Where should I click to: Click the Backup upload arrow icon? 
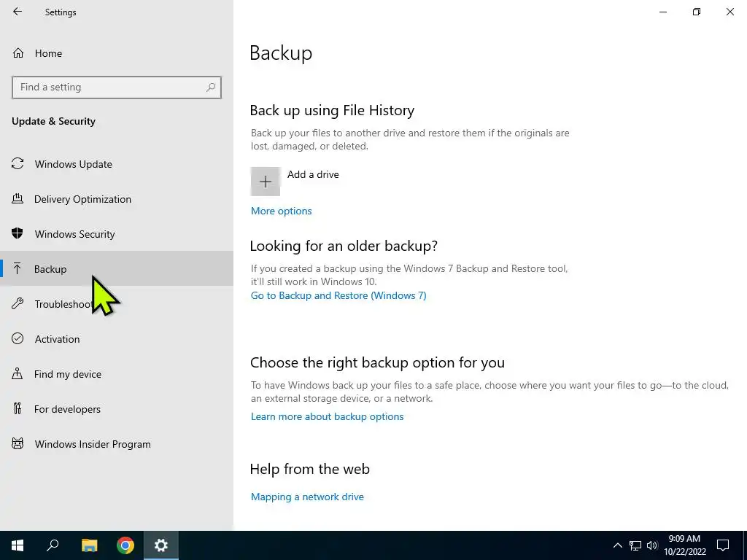[18, 268]
